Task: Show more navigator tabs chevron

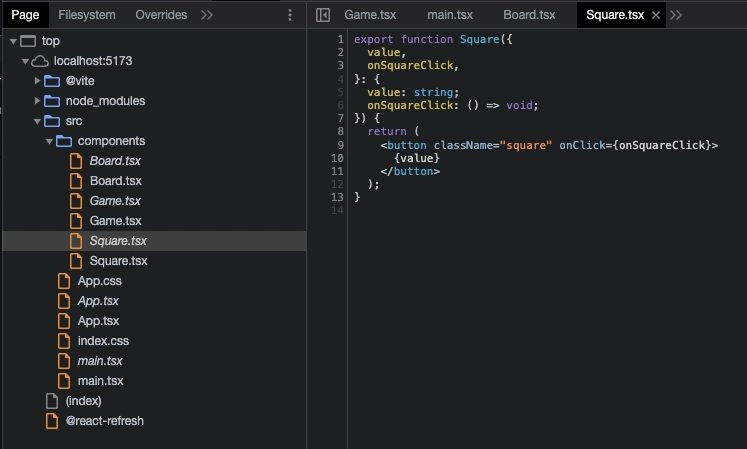Action: [207, 15]
